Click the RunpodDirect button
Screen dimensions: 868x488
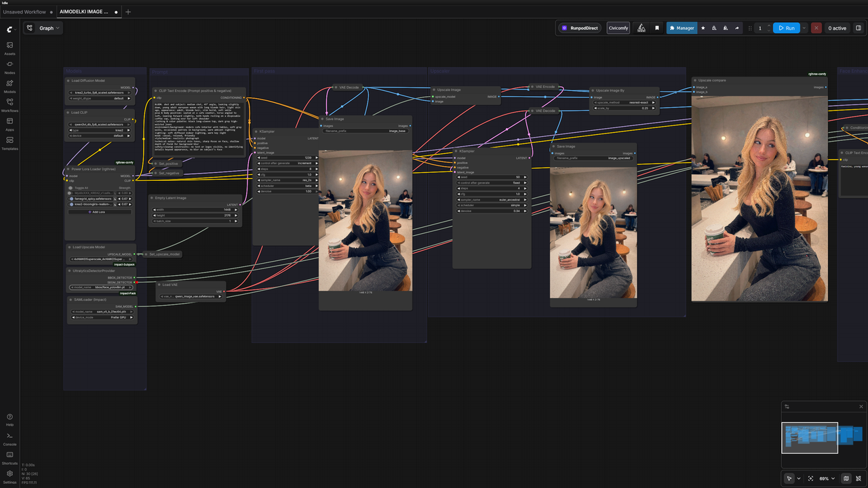(580, 28)
